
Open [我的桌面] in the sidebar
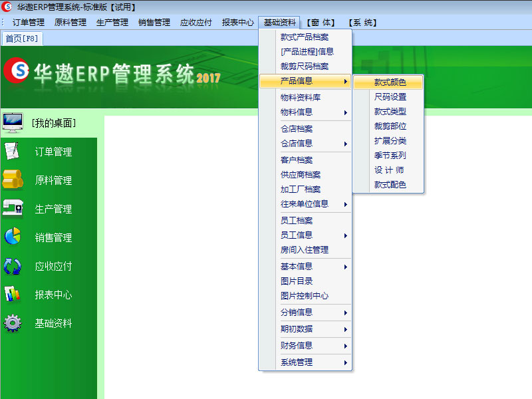[x=54, y=123]
